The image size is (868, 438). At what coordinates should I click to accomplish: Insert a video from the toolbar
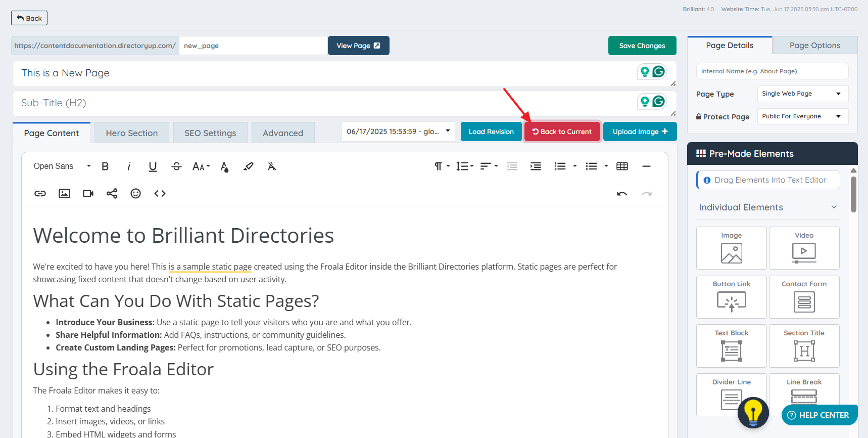88,194
